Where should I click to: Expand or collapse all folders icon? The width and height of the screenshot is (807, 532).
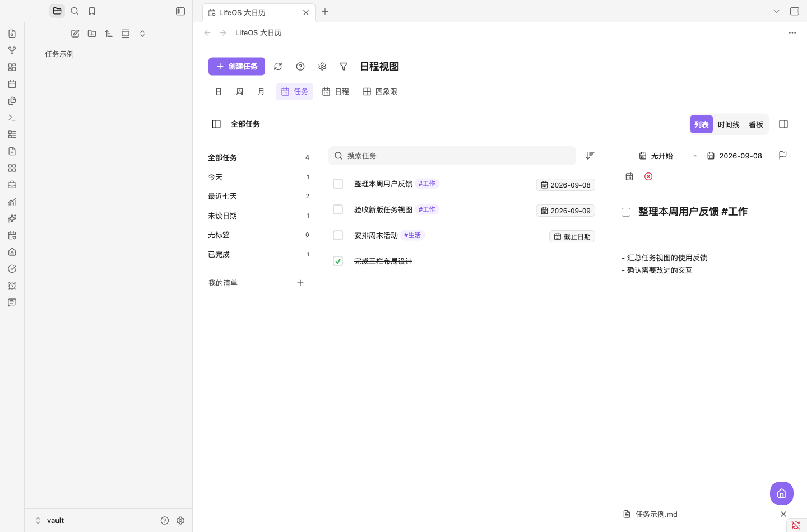coord(142,34)
